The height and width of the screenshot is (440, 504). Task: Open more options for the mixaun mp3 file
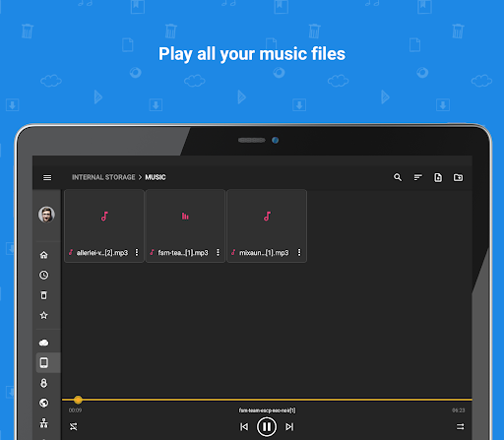[299, 252]
